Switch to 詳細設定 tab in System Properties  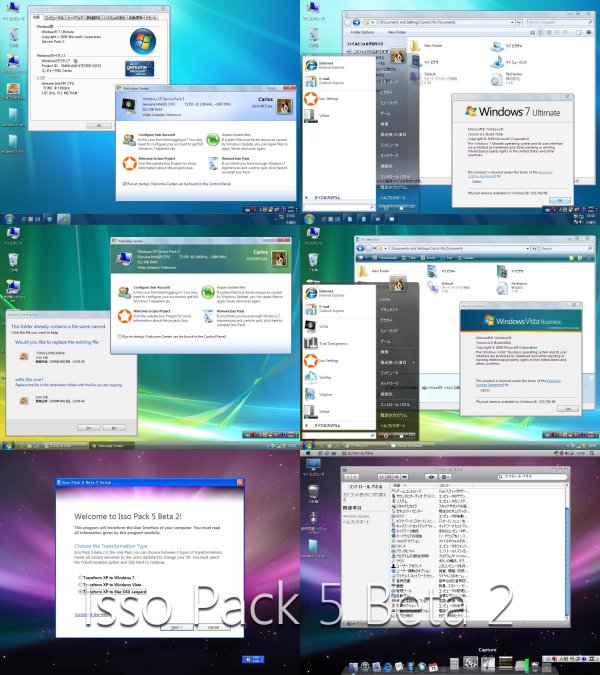[x=93, y=18]
